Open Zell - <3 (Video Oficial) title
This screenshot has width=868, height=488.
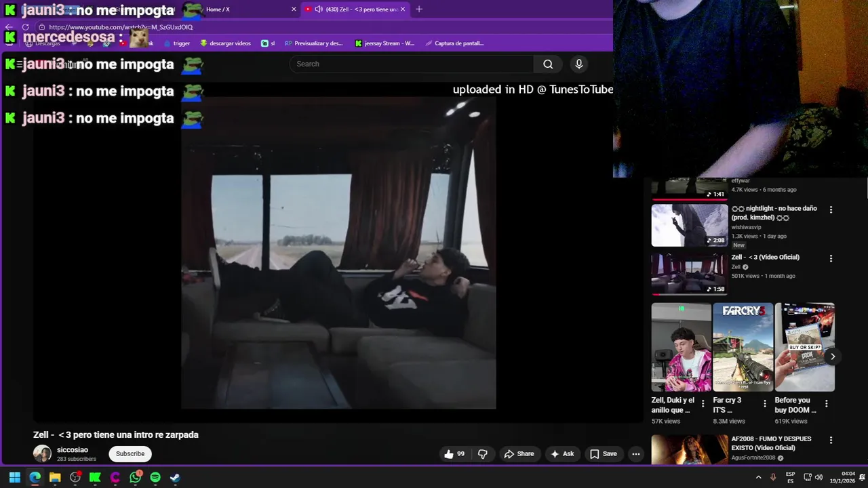click(765, 257)
